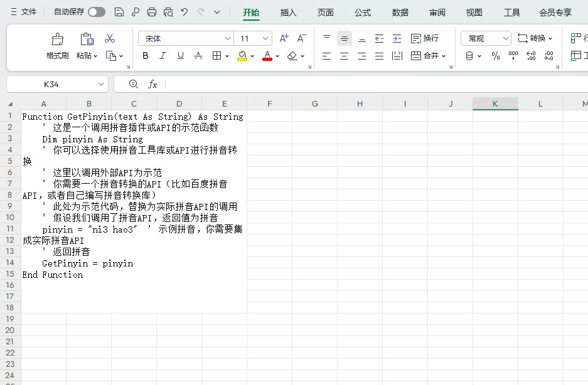Image resolution: width=588 pixels, height=385 pixels.
Task: Justify text alignment
Action: (x=379, y=56)
